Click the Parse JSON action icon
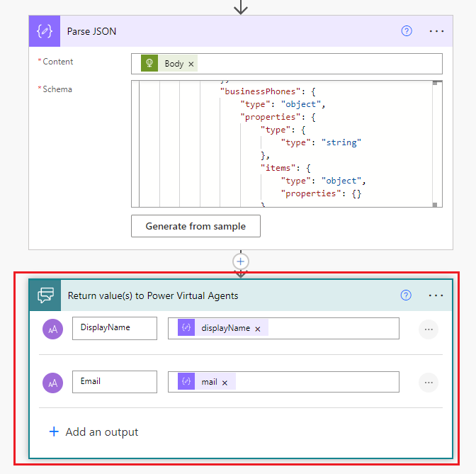 point(44,31)
